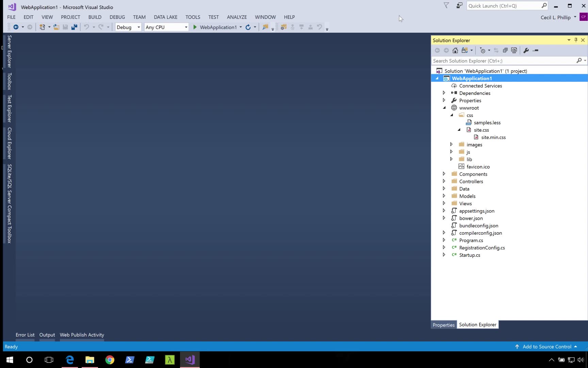Switch to the Properties panel tab
This screenshot has width=588, height=368.
443,325
